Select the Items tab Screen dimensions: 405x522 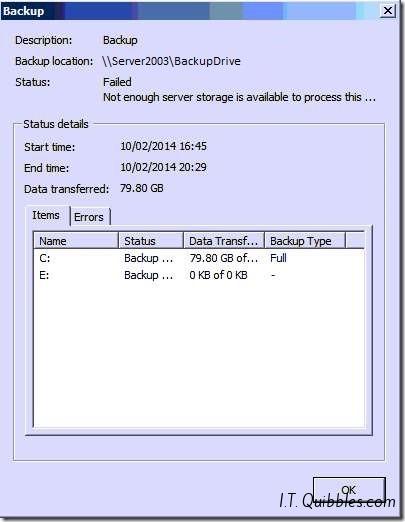click(x=46, y=215)
